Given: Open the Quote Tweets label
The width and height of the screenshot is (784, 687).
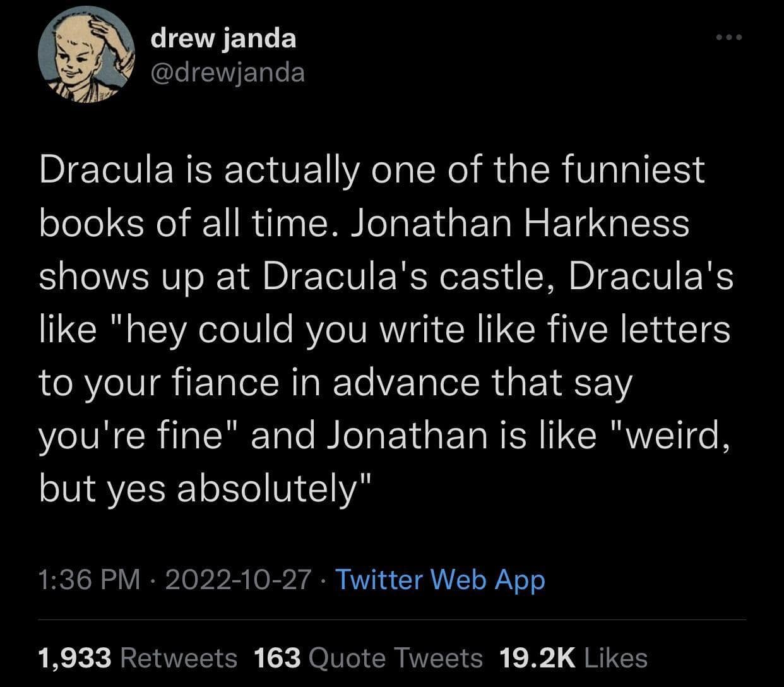Looking at the screenshot, I should tap(396, 658).
